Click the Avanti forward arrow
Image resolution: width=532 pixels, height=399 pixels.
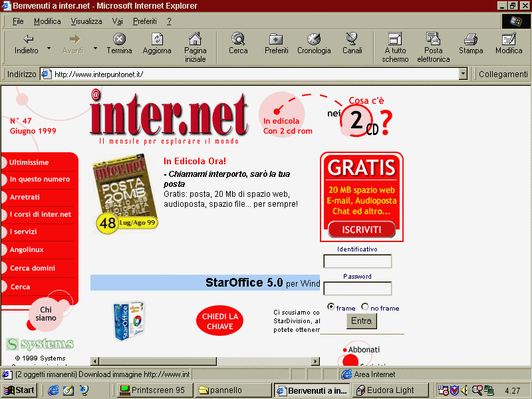coord(72,44)
